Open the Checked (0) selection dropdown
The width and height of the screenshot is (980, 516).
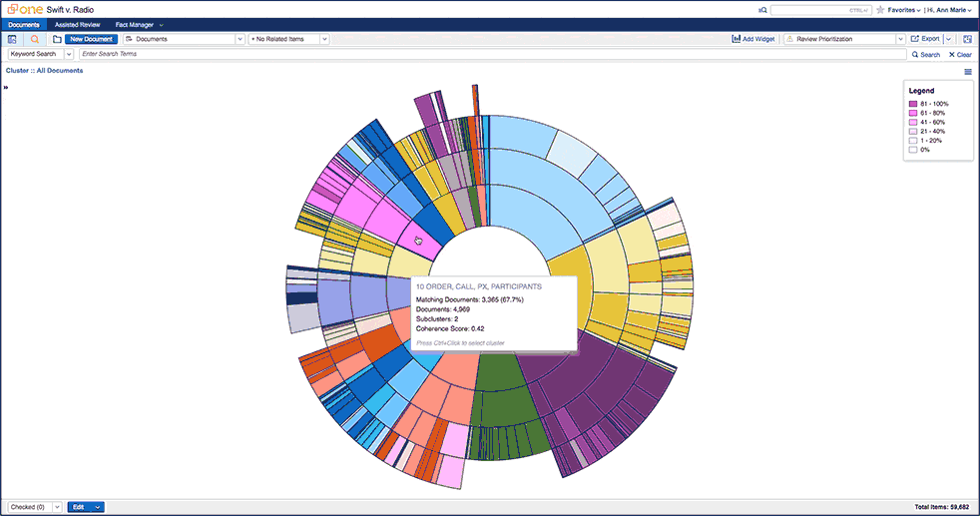[x=56, y=507]
